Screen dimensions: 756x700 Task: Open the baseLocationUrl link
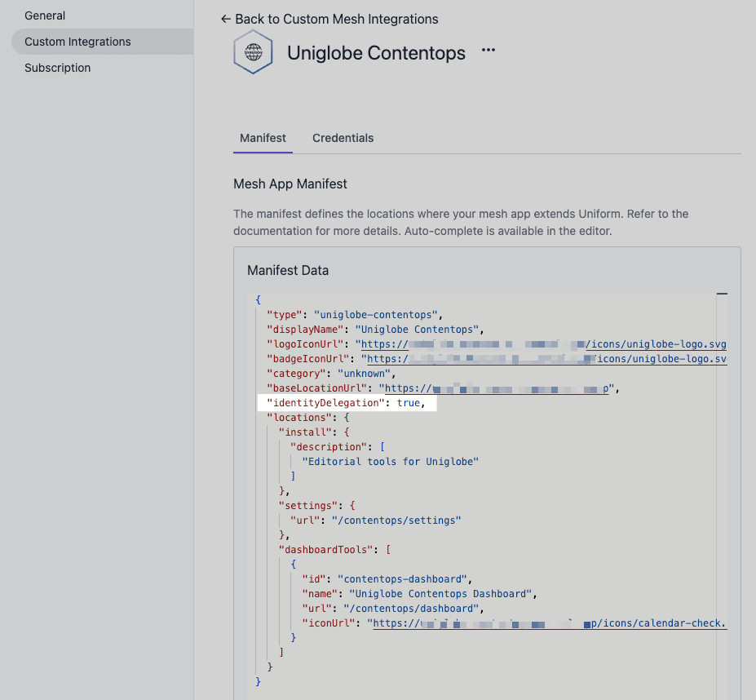(x=497, y=388)
